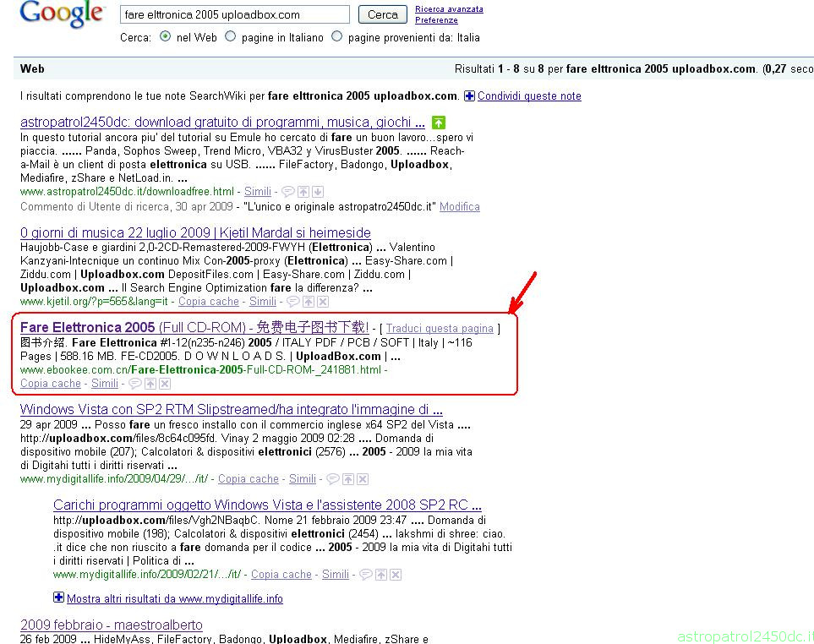
Task: Click Simili for the kjetil.org result
Action: pyautogui.click(x=263, y=302)
